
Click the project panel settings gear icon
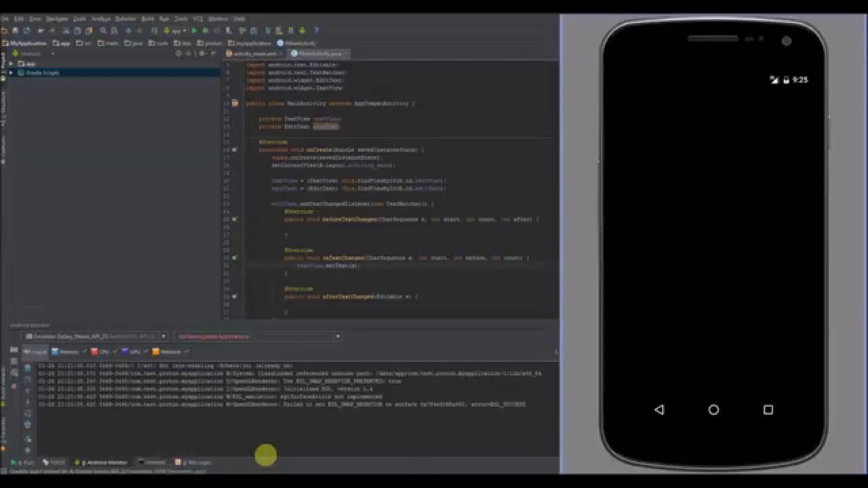(201, 54)
